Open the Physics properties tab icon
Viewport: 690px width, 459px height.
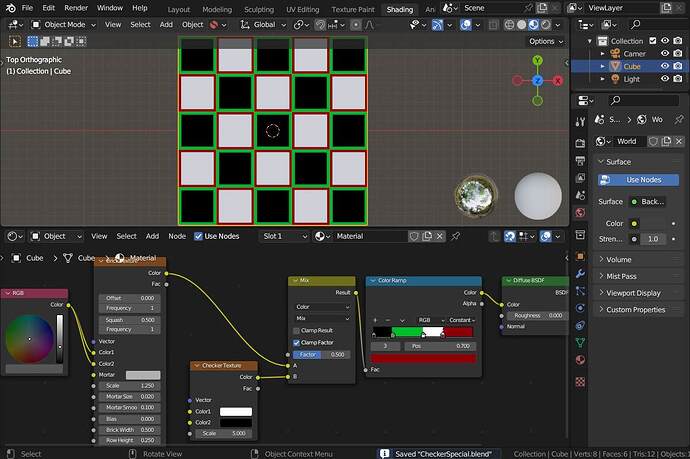[x=580, y=308]
